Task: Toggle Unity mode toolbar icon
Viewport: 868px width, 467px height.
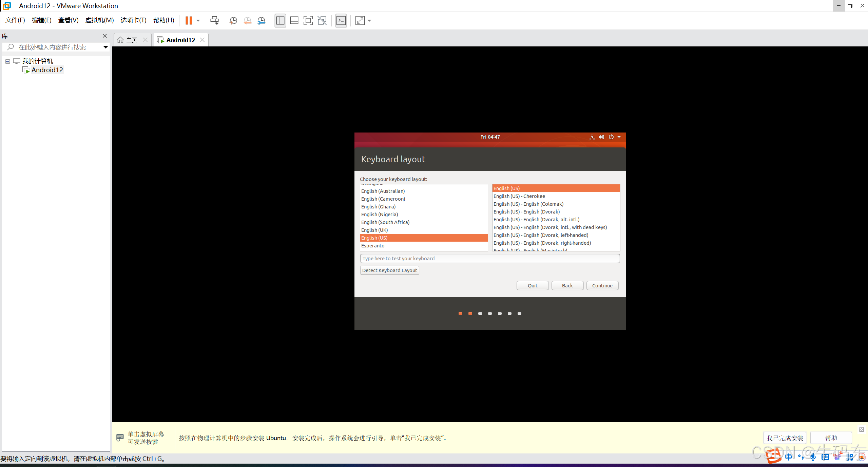Action: coord(322,21)
